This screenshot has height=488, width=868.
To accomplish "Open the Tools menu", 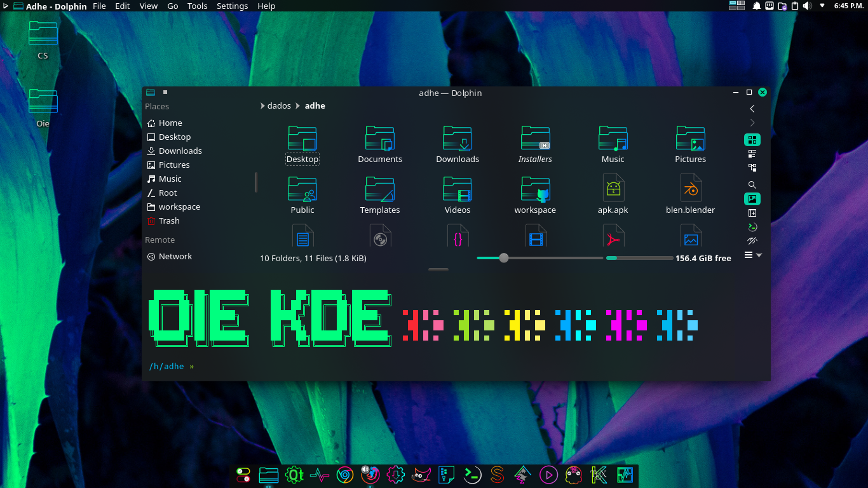I will [x=198, y=6].
